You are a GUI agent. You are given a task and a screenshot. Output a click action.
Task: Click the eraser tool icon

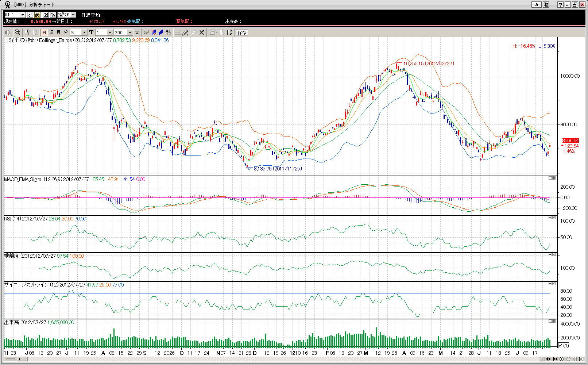pyautogui.click(x=194, y=32)
